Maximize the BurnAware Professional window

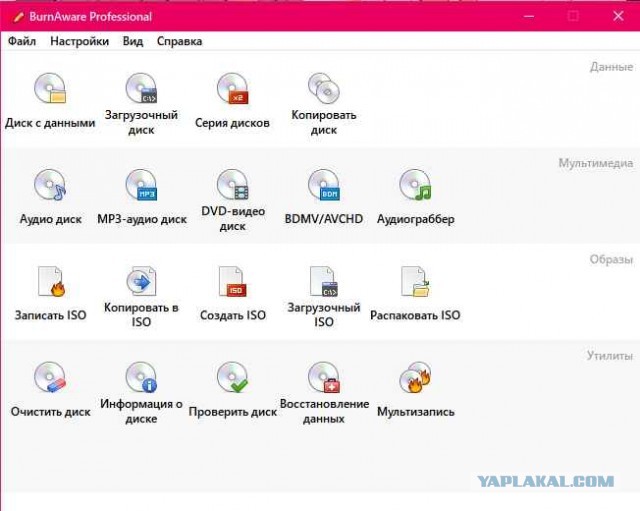pyautogui.click(x=573, y=16)
